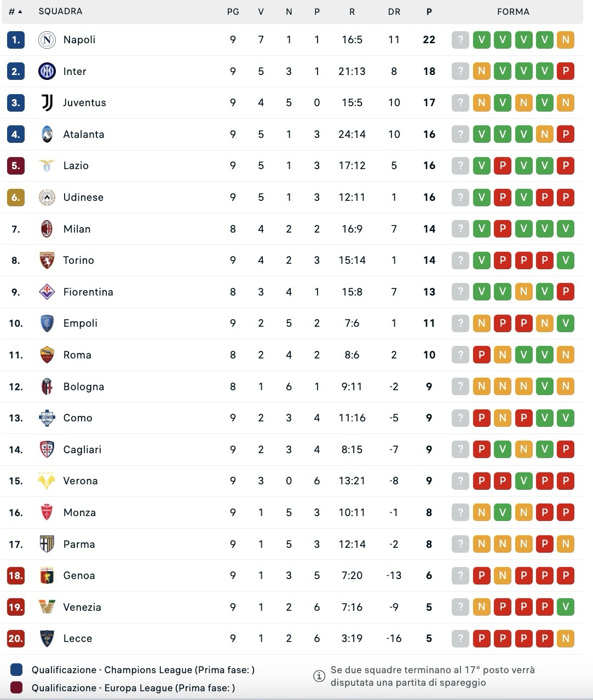The width and height of the screenshot is (593, 700).
Task: Click Inter's red P form badge
Action: tap(565, 71)
